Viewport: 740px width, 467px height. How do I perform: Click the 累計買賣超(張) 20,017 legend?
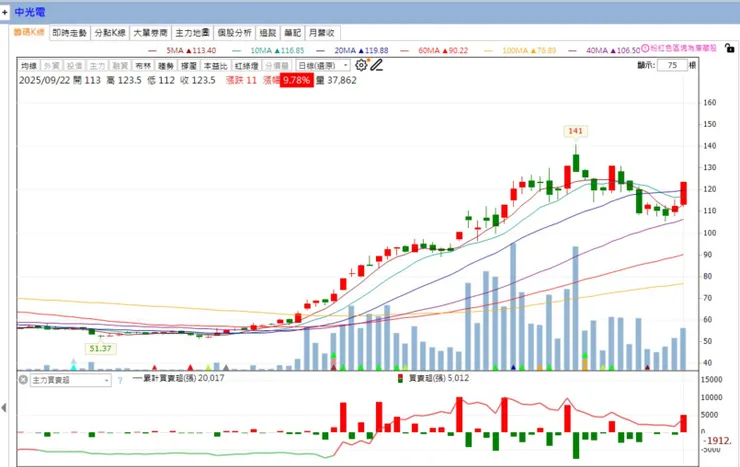click(x=178, y=378)
